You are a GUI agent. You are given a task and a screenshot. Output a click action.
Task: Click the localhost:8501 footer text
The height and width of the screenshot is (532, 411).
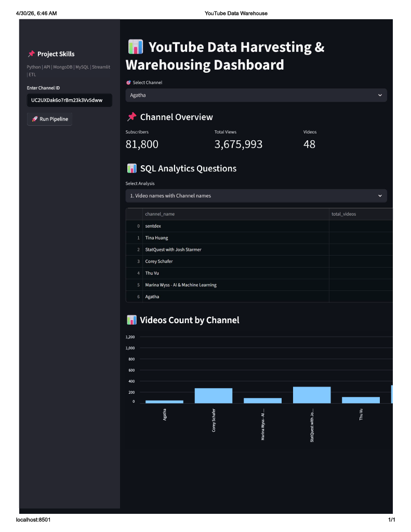pos(33,520)
